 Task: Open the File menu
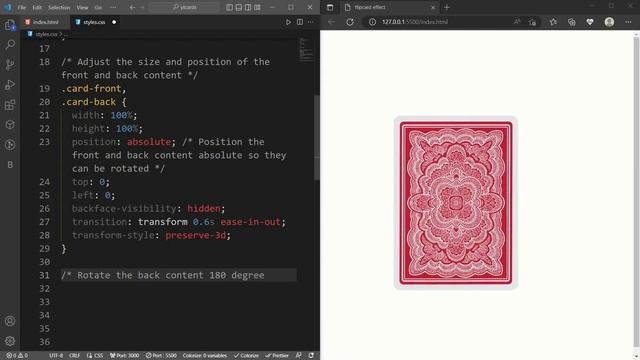[22, 7]
